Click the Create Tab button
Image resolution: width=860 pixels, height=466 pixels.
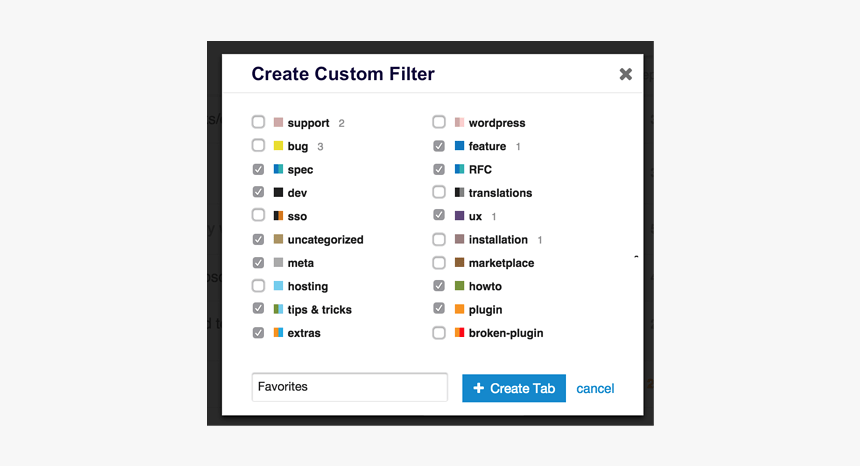pyautogui.click(x=514, y=388)
